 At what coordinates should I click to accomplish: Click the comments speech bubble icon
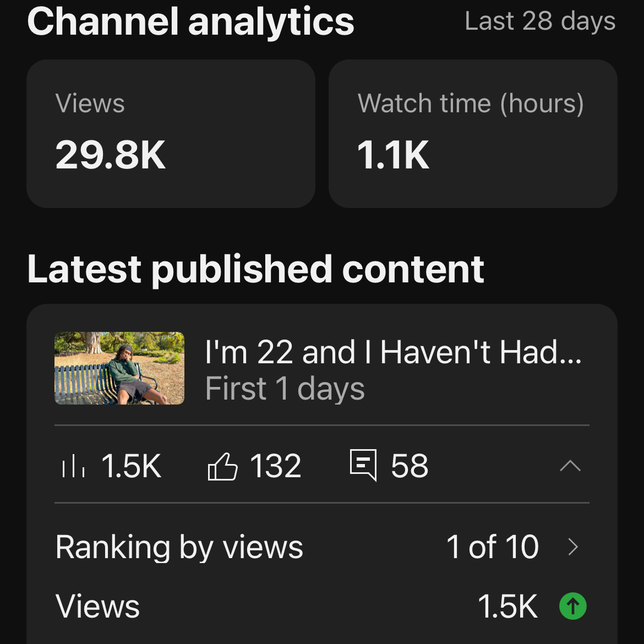363,466
